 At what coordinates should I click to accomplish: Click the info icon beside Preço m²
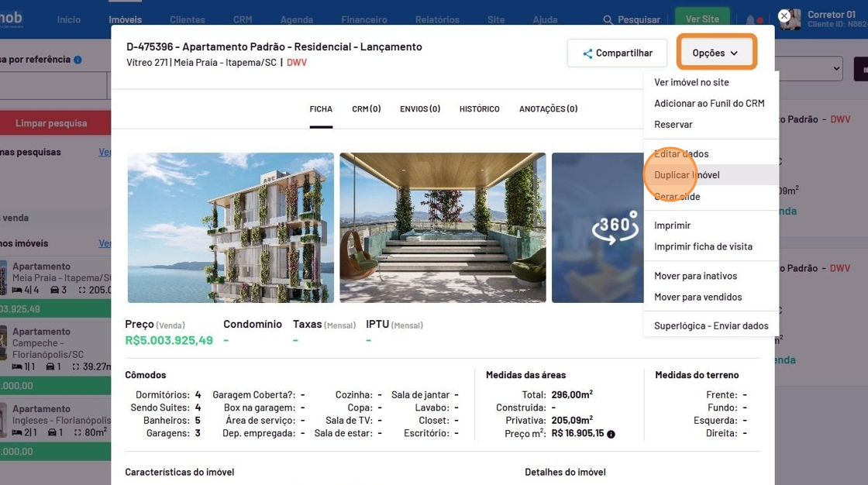[611, 435]
